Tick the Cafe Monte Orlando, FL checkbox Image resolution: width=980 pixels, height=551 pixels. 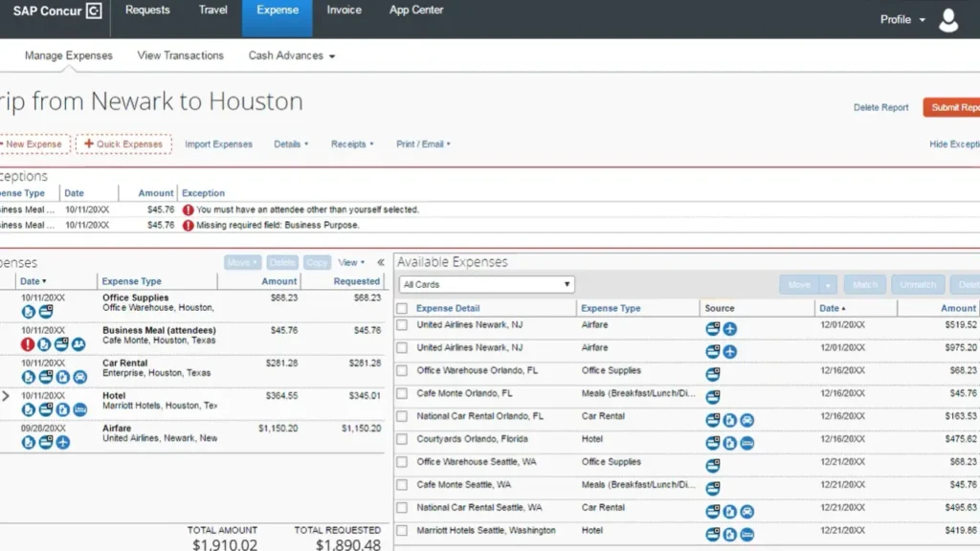click(402, 393)
